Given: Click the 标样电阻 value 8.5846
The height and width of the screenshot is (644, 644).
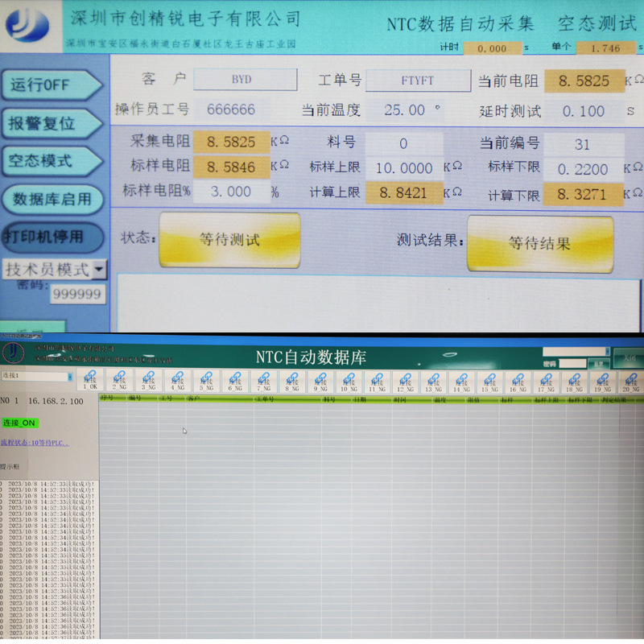Looking at the screenshot, I should (231, 167).
